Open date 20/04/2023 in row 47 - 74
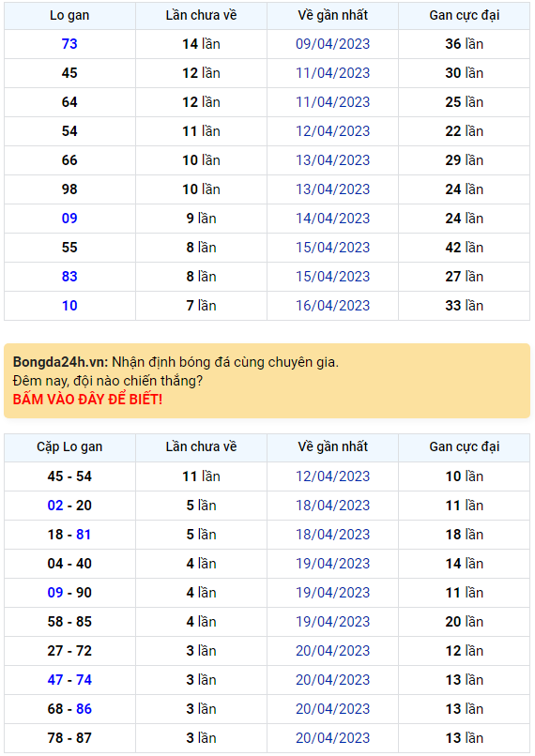 (x=333, y=680)
